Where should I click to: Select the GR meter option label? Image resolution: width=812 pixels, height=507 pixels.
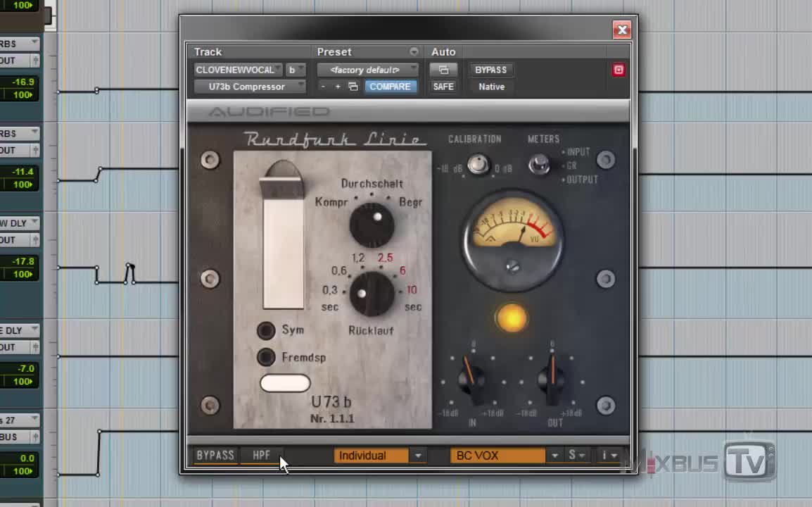572,166
